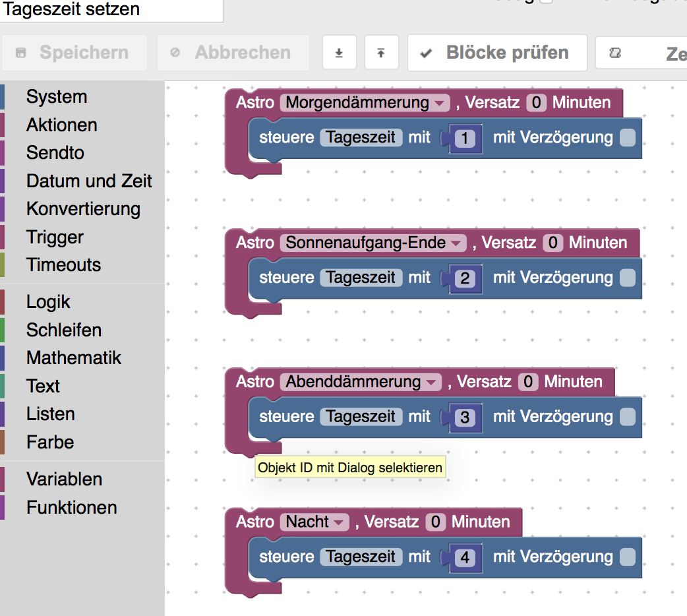Open the Sonnenaufgang-Ende astro dropdown

[374, 243]
